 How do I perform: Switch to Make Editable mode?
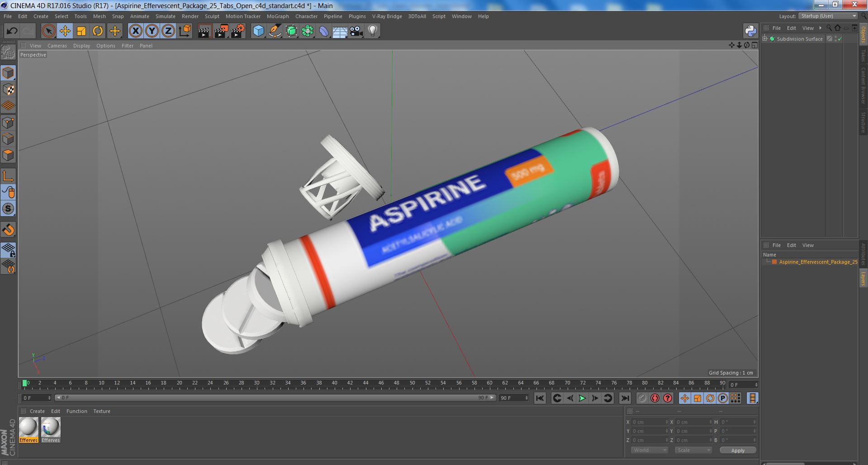pos(8,52)
